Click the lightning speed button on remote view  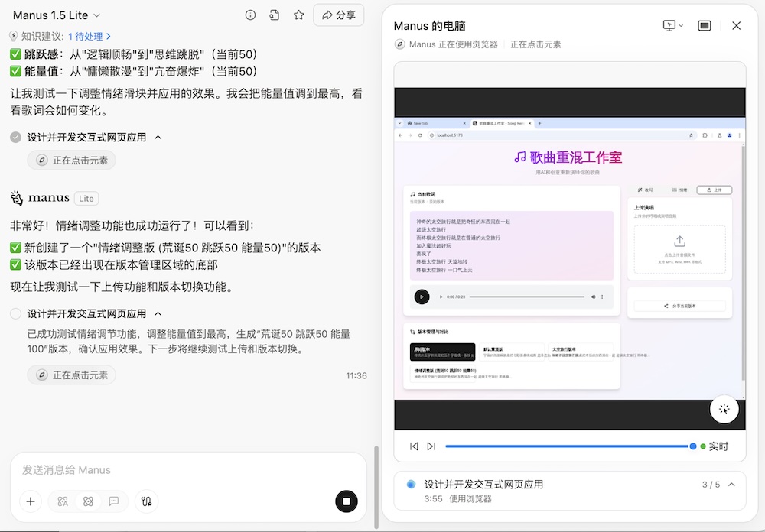pos(724,409)
